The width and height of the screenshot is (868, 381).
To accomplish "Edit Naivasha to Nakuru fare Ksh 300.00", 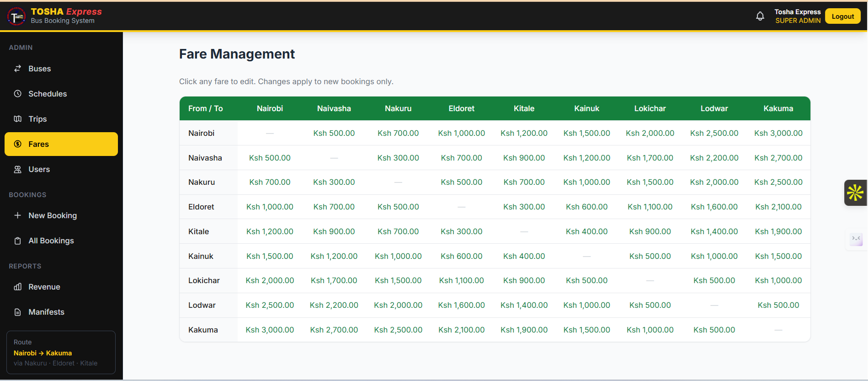I will (x=398, y=158).
